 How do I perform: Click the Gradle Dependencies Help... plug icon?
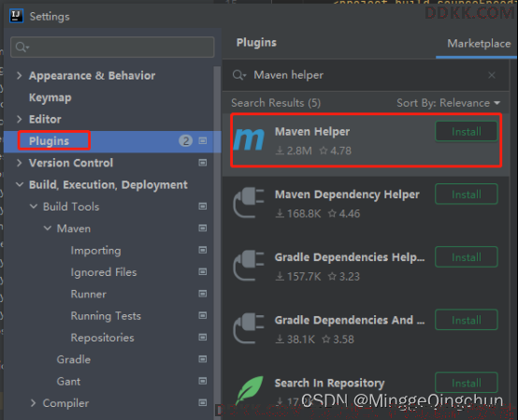pos(249,266)
